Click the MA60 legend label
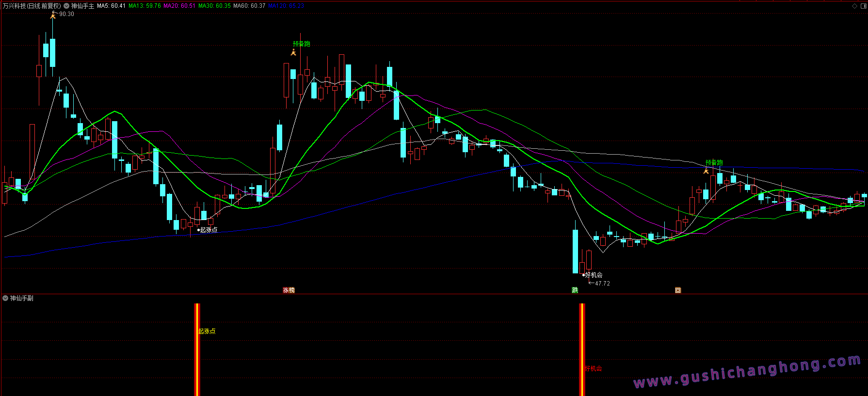This screenshot has height=396, width=868. click(249, 6)
